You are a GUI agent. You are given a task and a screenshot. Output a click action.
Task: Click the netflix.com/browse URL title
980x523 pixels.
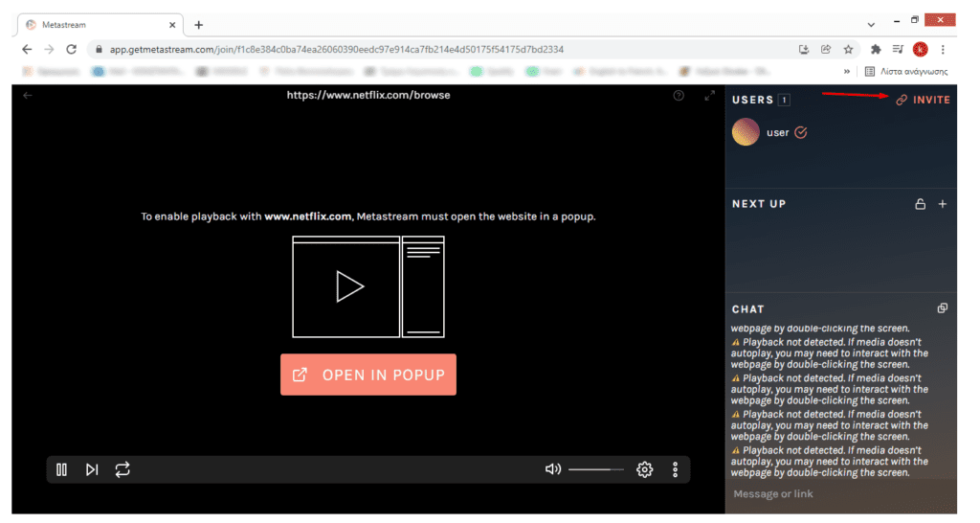pos(368,95)
